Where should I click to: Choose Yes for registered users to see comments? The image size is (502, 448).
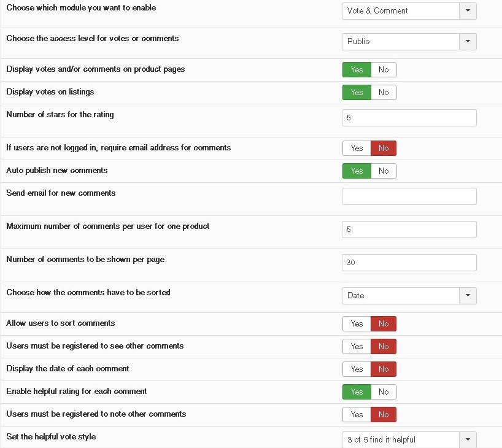click(357, 347)
